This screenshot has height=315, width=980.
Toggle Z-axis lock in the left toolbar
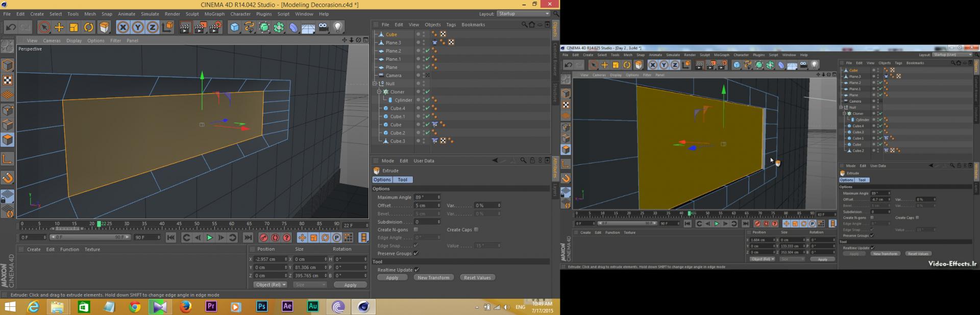coord(153,27)
